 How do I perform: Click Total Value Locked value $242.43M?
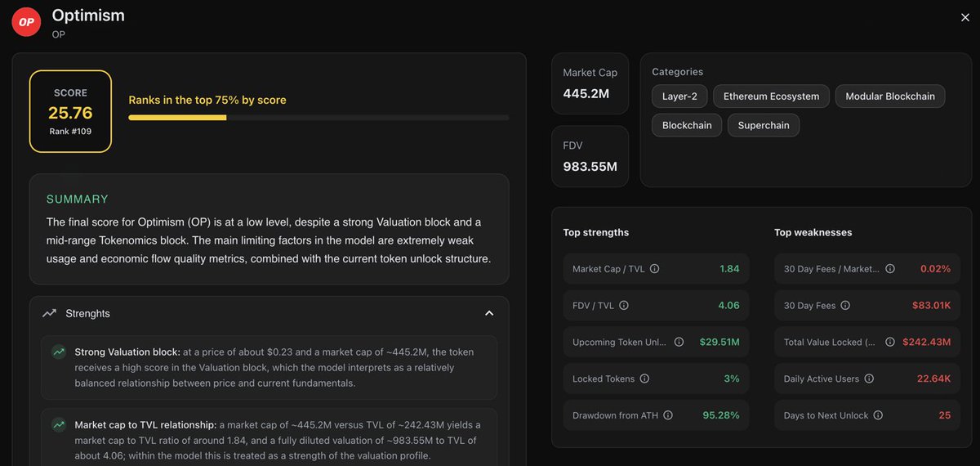(927, 343)
